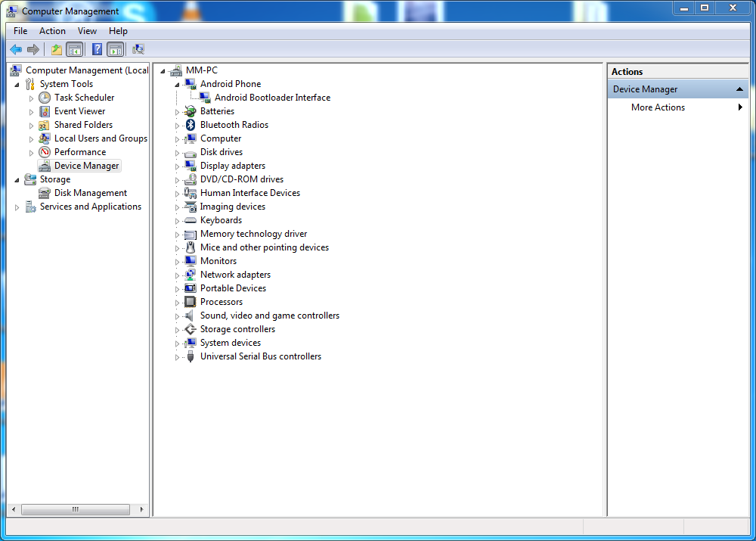Open the Action menu

click(52, 31)
